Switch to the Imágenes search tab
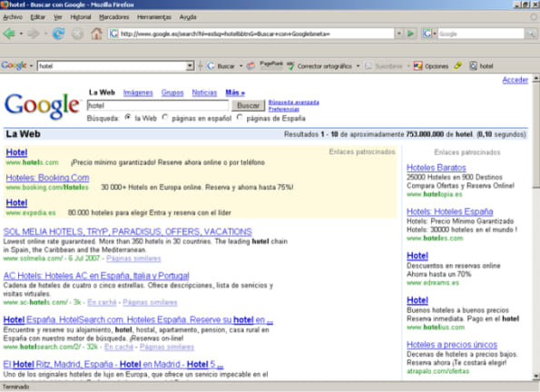 tap(138, 93)
